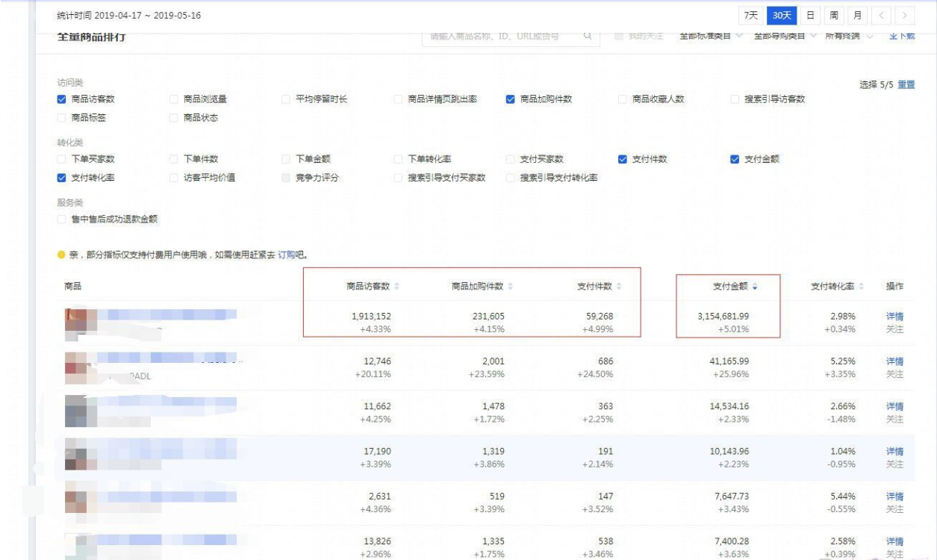The height and width of the screenshot is (560, 937).
Task: Uncheck the 支付件数 metric checkbox
Action: (623, 159)
